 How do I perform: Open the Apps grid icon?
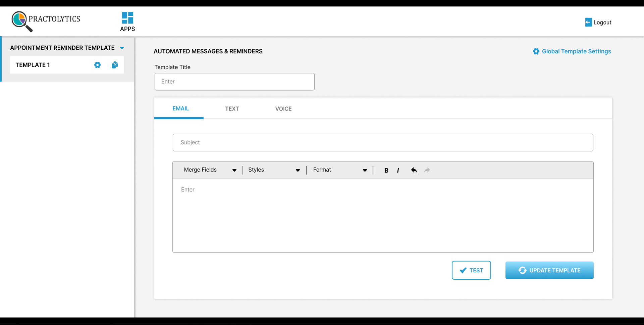(x=127, y=18)
